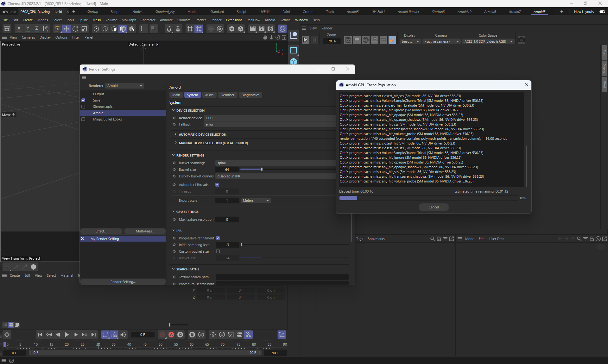Switch to the Diagnostics tab

click(x=250, y=95)
